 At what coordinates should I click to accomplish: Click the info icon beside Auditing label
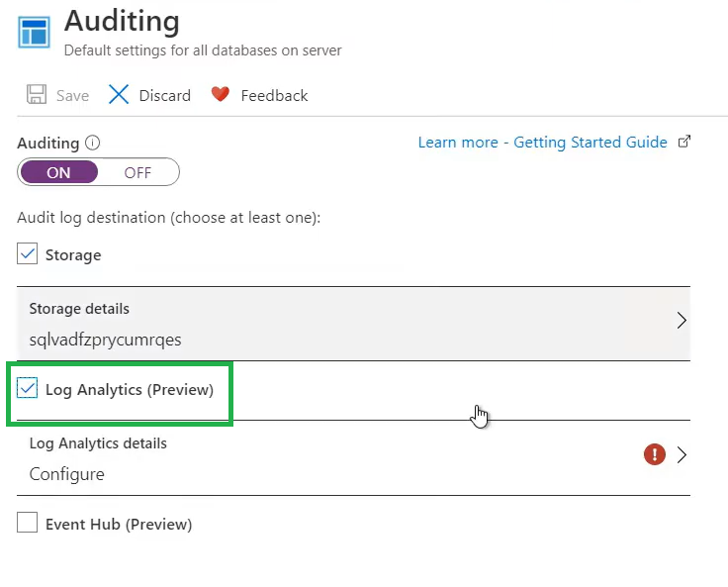point(93,143)
